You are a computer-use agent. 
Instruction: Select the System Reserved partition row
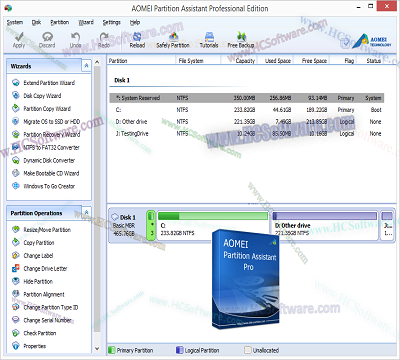tap(247, 98)
